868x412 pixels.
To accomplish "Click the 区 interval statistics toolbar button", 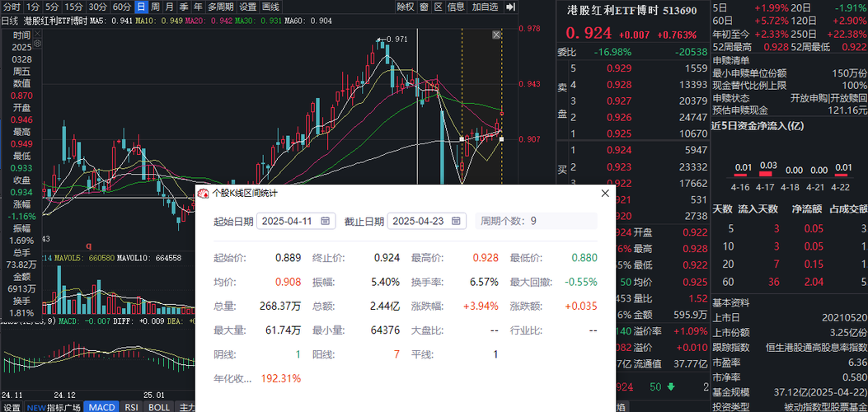I will (x=438, y=7).
